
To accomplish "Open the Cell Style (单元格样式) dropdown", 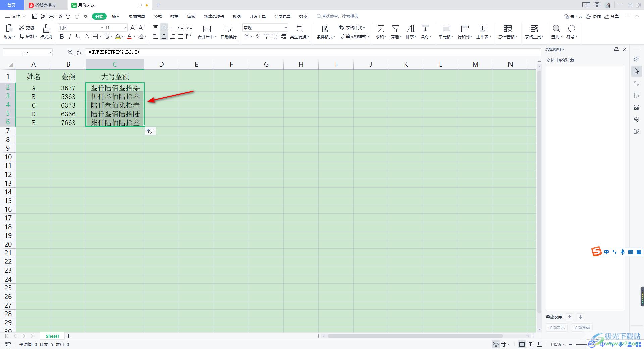I will click(354, 36).
